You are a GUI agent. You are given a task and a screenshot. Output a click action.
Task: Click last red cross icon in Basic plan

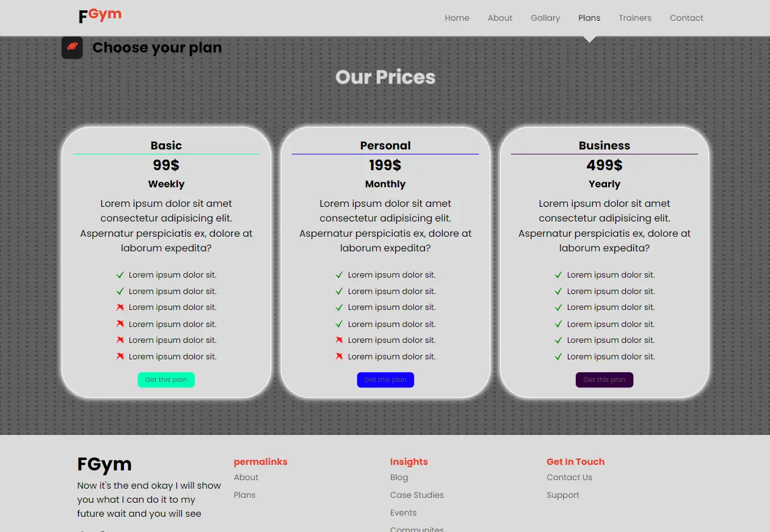[x=120, y=356]
